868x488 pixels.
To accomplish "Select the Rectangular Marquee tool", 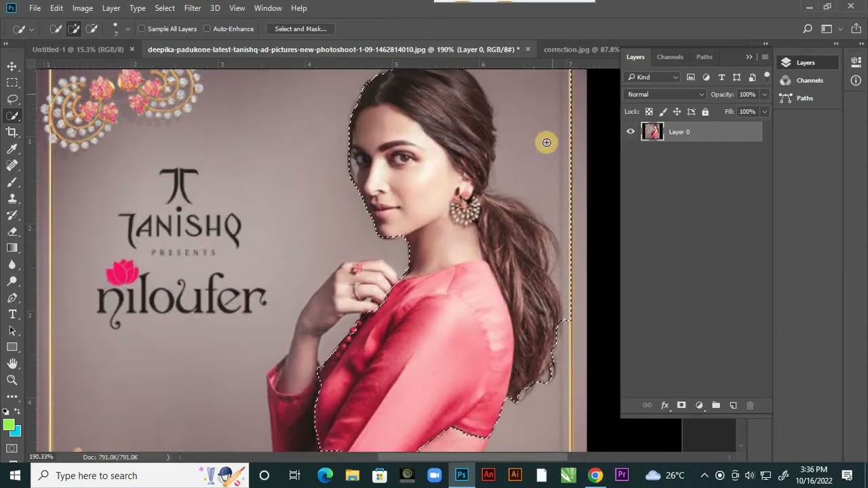I will click(12, 83).
